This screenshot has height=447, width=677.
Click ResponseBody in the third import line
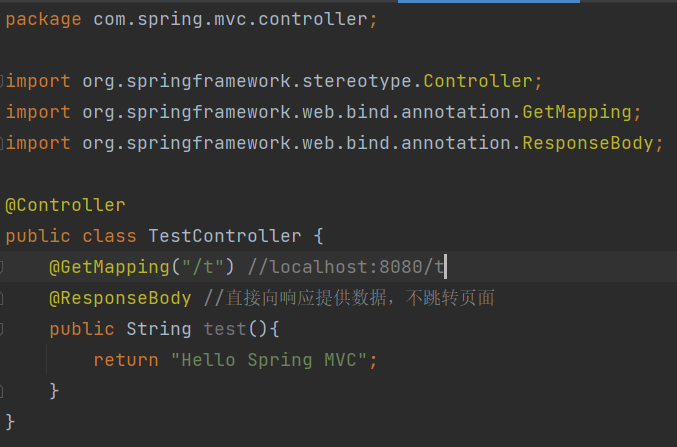tap(590, 143)
